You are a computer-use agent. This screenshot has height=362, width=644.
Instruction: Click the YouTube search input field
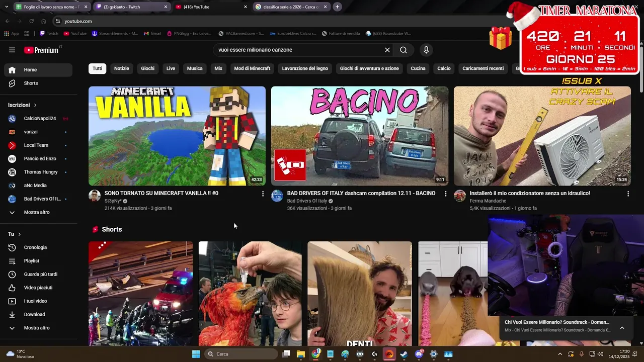(x=299, y=50)
